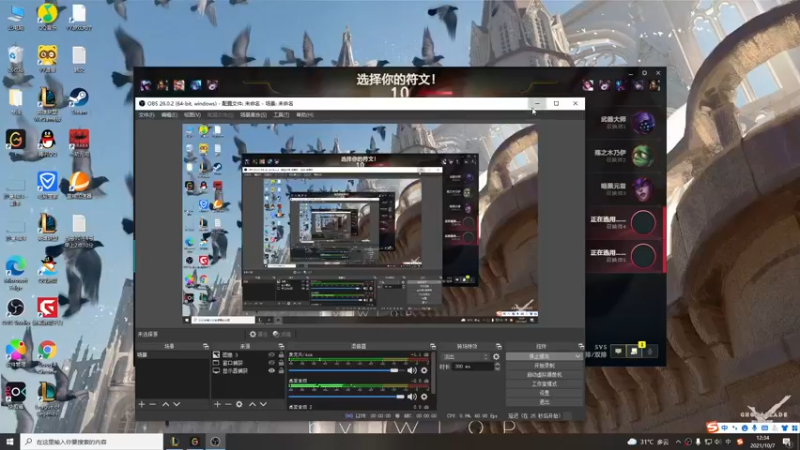The image size is (800, 450).
Task: Launch OBS Studio from the desktop
Action: coord(16,309)
